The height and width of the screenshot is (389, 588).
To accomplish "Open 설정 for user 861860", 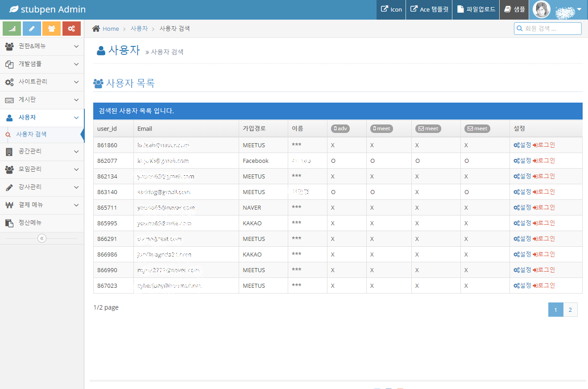I will pyautogui.click(x=522, y=145).
